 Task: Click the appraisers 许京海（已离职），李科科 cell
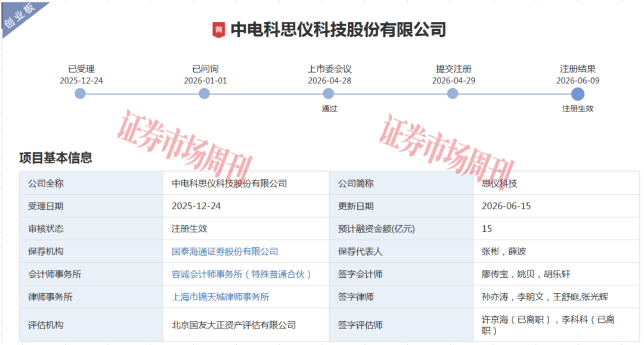coord(556,325)
